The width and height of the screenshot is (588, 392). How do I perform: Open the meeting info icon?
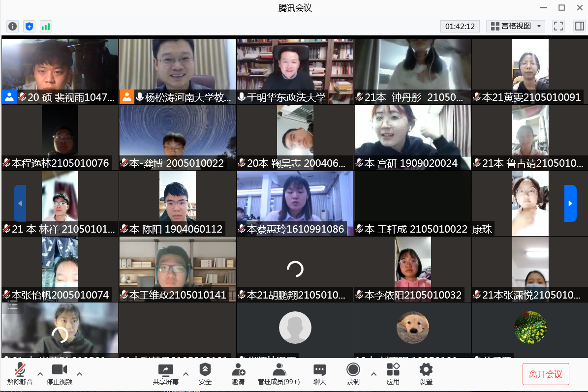tap(13, 27)
